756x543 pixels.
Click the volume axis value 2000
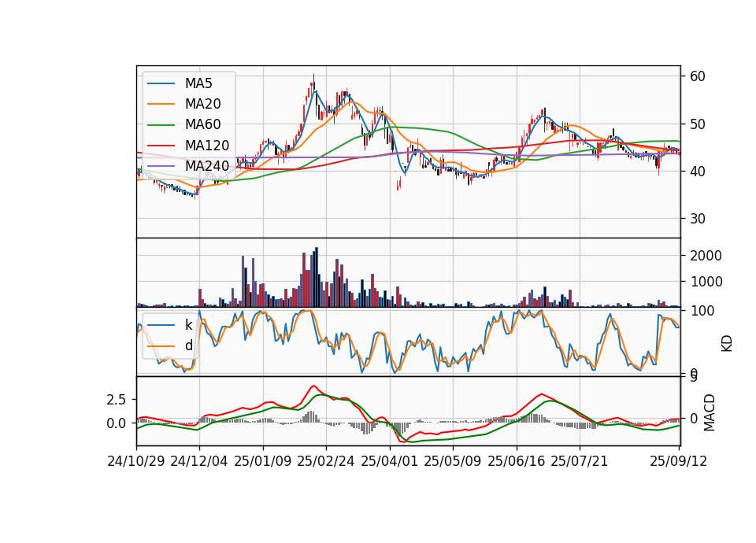click(x=706, y=255)
